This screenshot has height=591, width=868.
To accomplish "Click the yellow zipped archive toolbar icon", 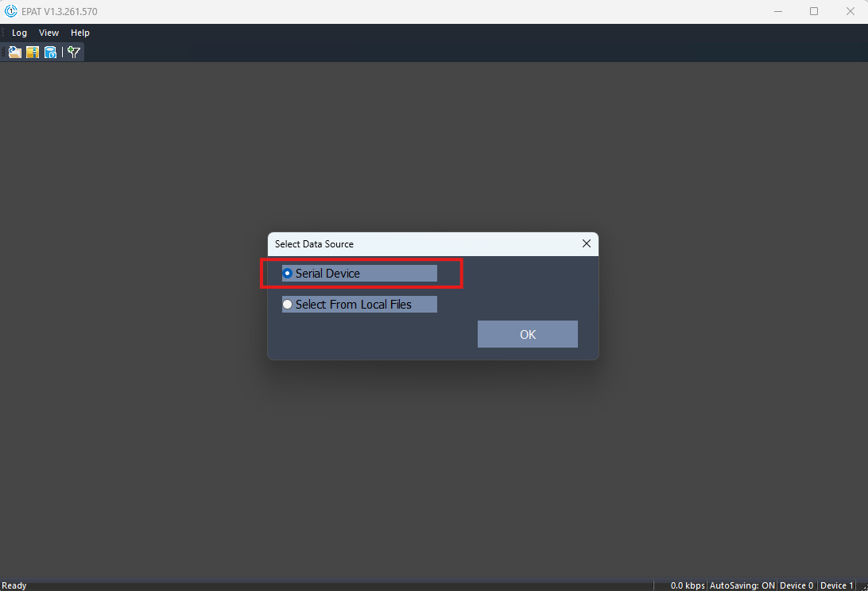I will pyautogui.click(x=33, y=52).
